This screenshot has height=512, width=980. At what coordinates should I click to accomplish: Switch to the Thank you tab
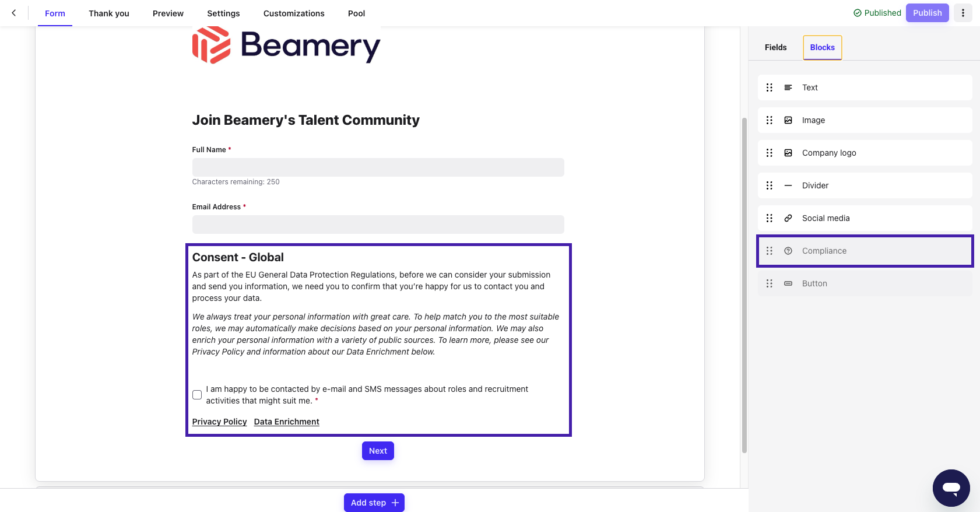point(109,13)
